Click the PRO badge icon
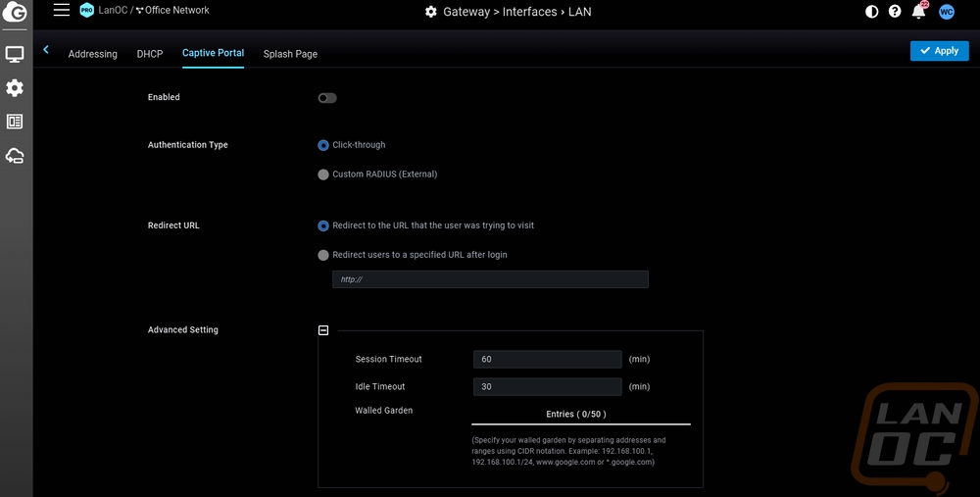The width and height of the screenshot is (980, 497). [x=87, y=10]
